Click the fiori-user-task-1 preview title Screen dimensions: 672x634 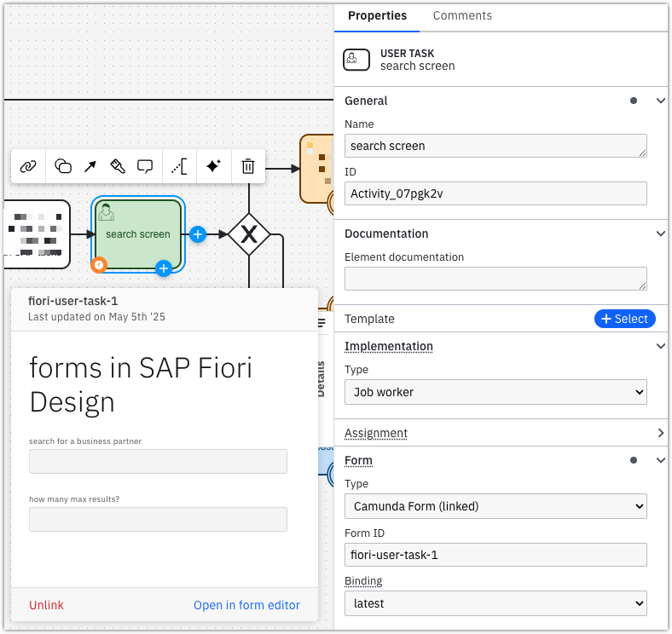click(72, 301)
